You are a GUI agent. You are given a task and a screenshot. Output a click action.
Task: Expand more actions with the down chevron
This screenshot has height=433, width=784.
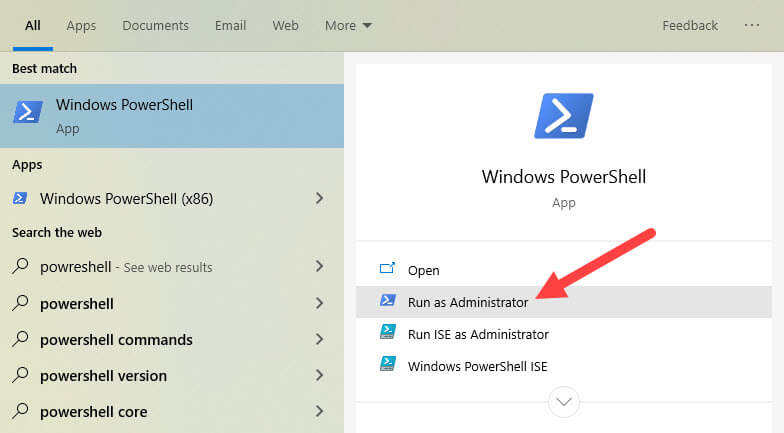coord(564,402)
